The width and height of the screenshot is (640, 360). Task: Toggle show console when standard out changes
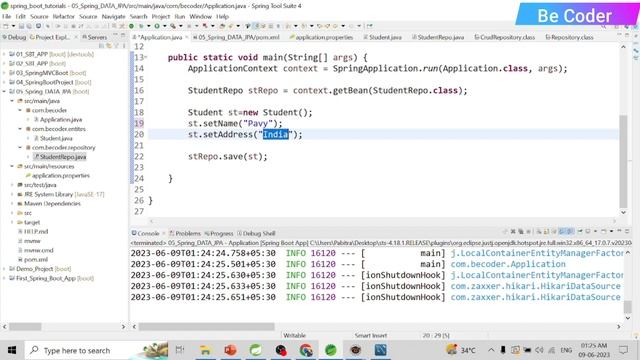(562, 231)
